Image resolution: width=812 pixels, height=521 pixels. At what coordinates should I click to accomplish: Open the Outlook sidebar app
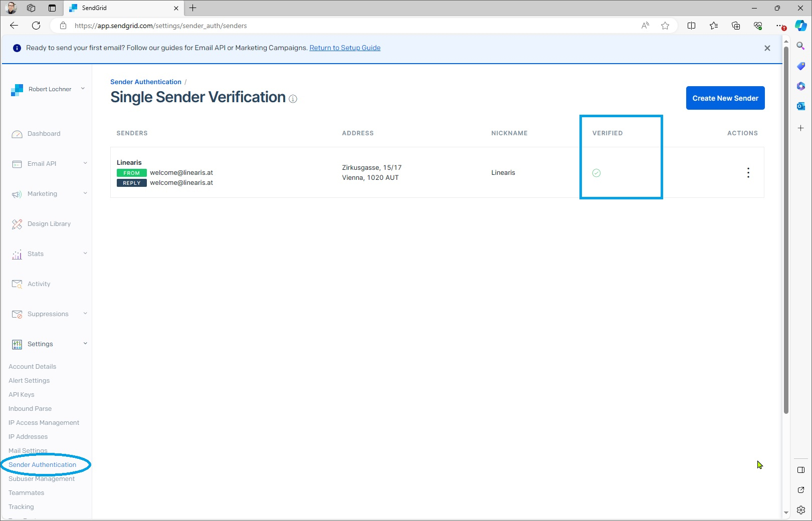coord(801,106)
